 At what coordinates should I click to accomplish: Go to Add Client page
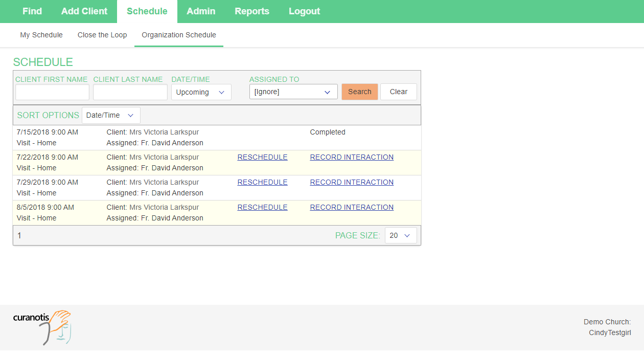click(84, 11)
